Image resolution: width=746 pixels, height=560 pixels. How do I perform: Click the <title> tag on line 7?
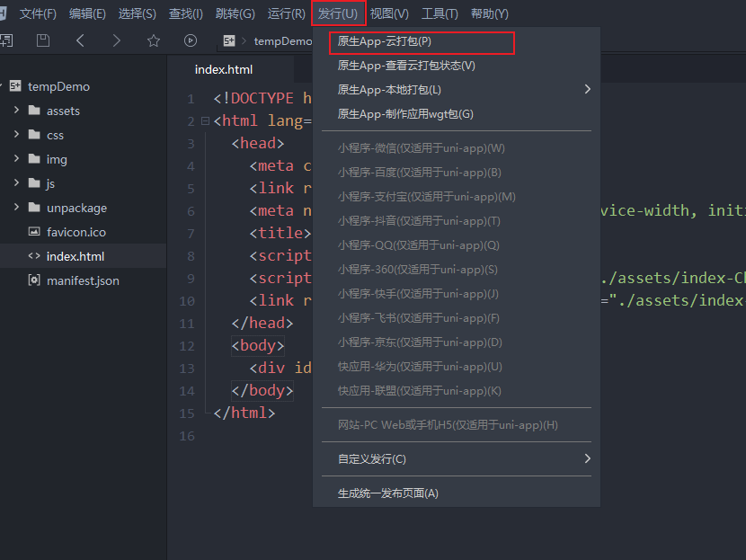[280, 233]
